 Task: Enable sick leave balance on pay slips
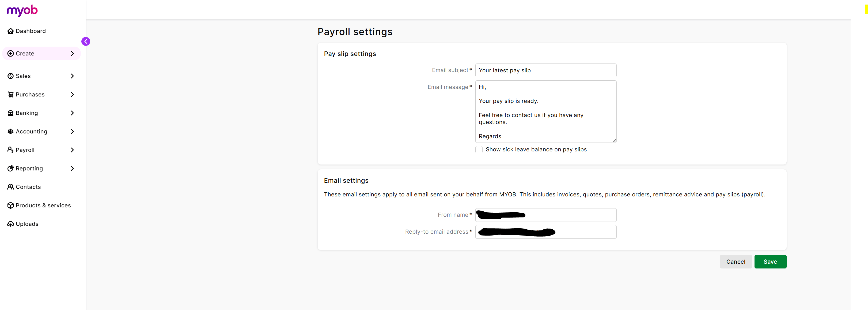pos(479,150)
